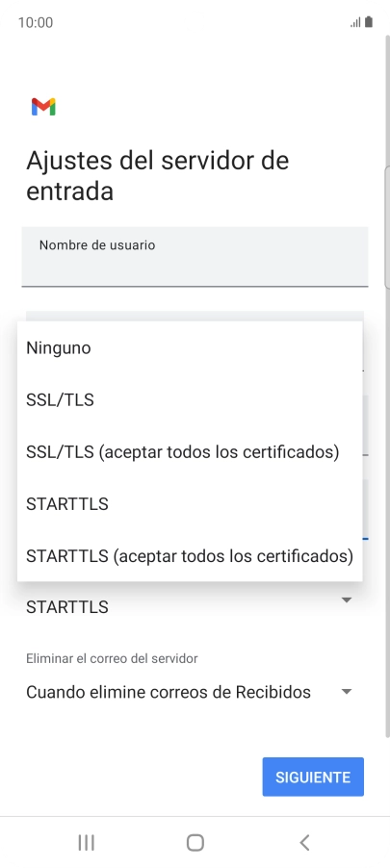Tap the signal strength status icon
Image resolution: width=390 pixels, height=868 pixels.
point(355,23)
